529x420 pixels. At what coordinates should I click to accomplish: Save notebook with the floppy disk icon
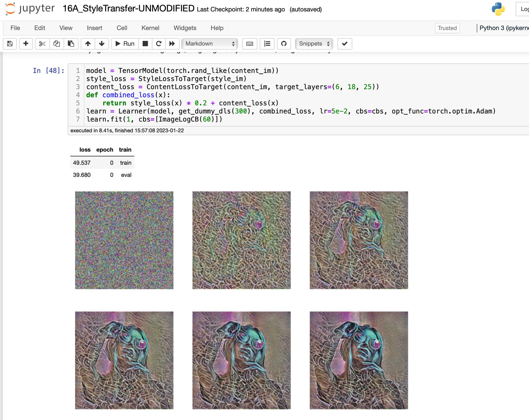coord(10,44)
